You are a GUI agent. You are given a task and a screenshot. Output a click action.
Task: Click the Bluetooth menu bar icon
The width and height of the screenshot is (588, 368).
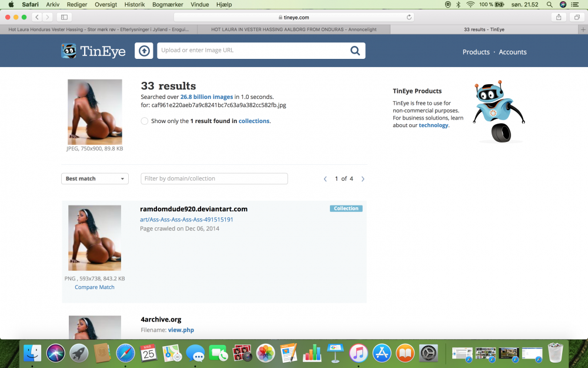click(x=458, y=5)
